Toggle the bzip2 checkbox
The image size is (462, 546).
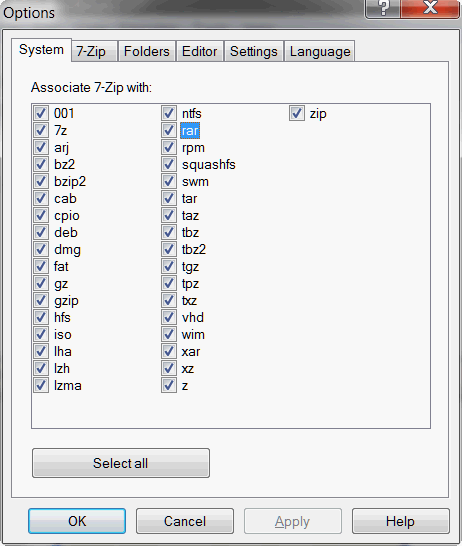(x=41, y=181)
